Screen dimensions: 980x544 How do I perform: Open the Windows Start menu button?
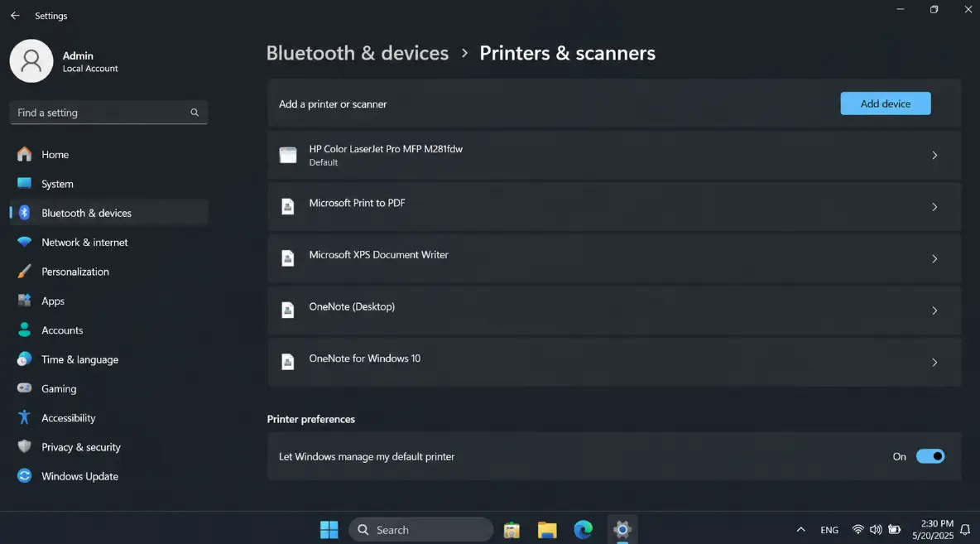(329, 530)
